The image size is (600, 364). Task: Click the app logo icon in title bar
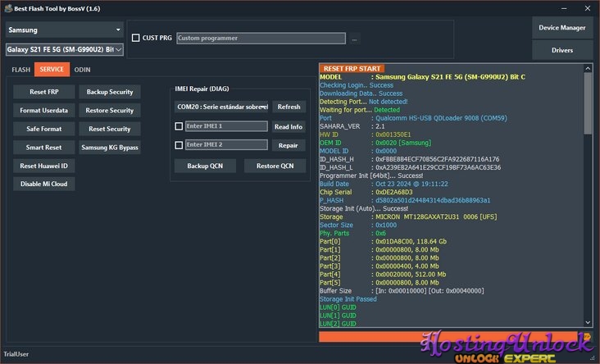point(8,8)
